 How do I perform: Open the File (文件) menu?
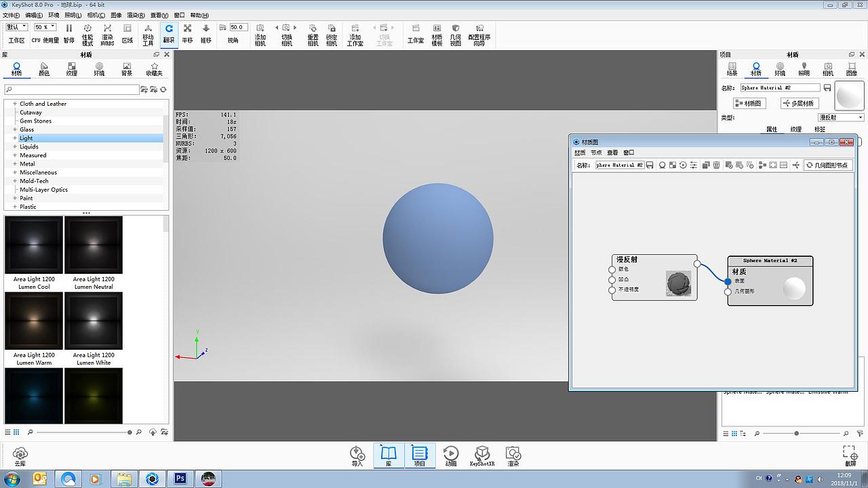click(11, 15)
